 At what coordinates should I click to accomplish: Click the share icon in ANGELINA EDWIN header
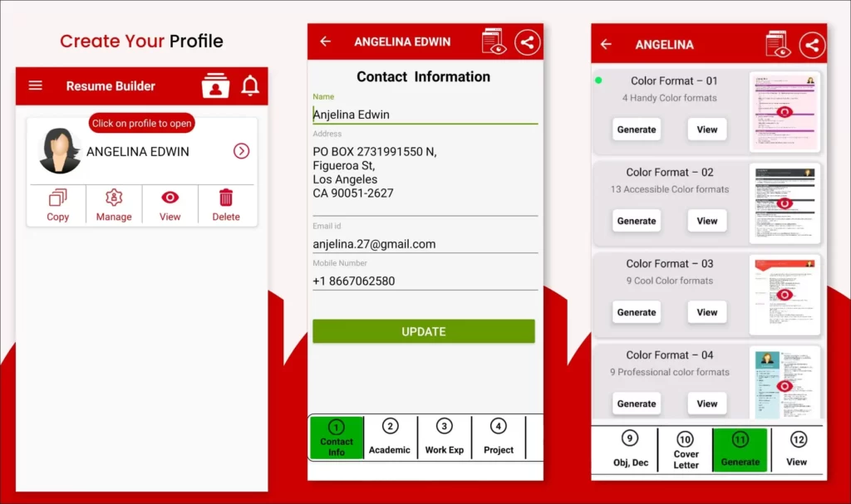[x=528, y=42]
